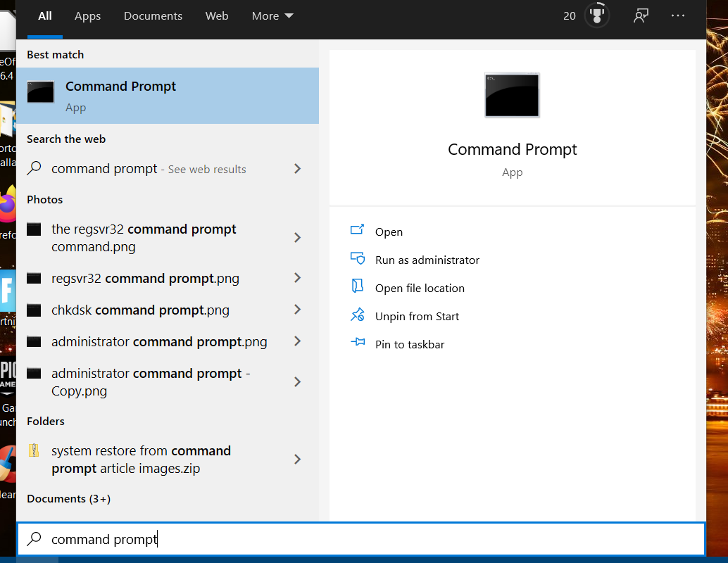Click Open action icon
728x563 pixels.
357,229
